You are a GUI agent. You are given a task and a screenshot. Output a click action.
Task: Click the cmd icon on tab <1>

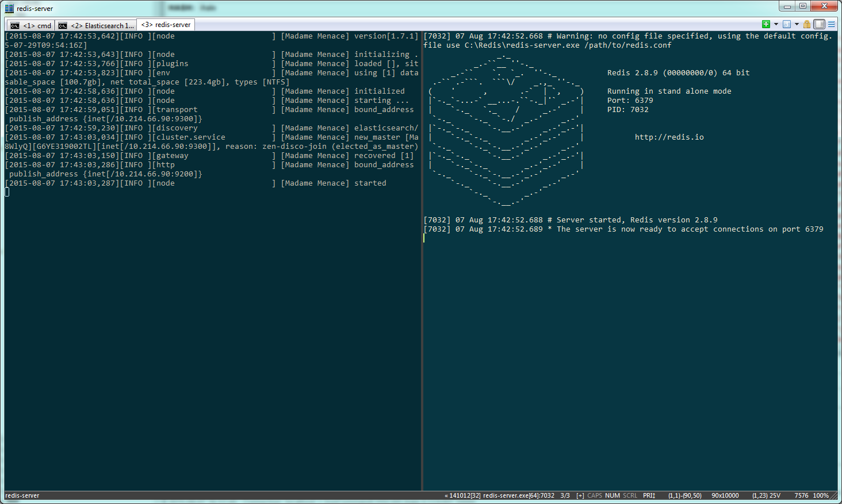click(x=15, y=26)
